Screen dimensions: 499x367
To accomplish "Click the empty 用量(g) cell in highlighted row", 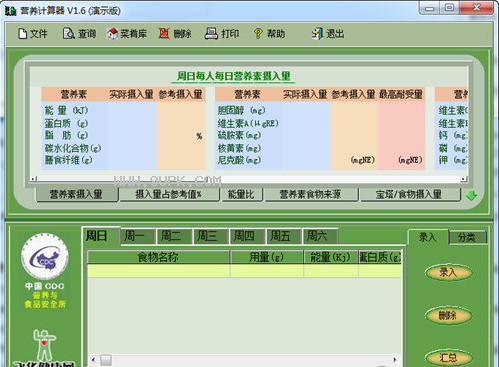I will tap(266, 271).
